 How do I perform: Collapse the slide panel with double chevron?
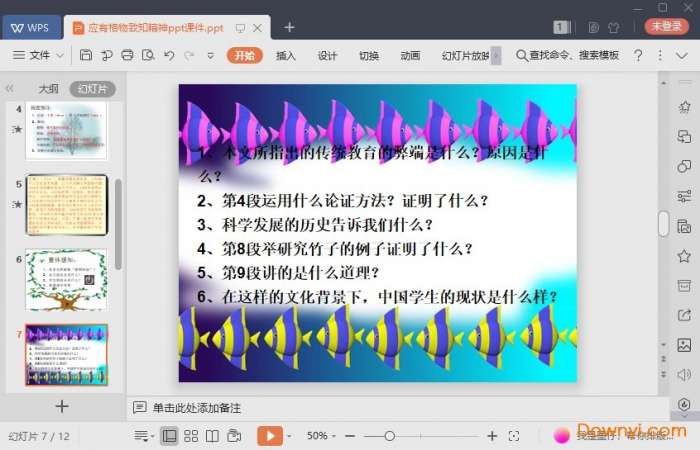(x=9, y=88)
